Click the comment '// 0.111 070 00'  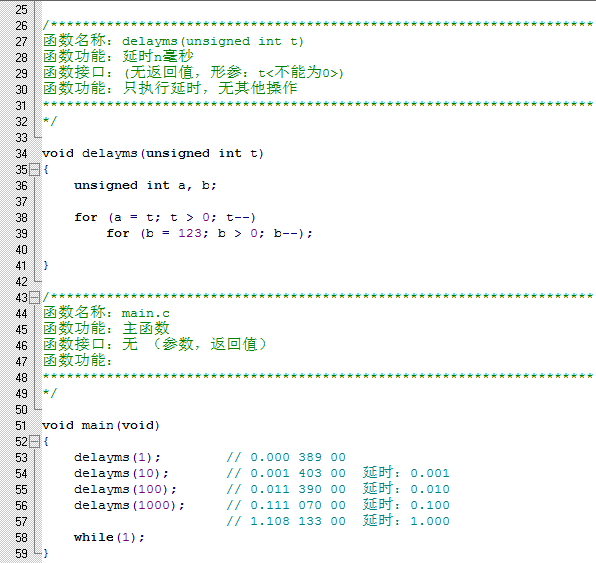tap(286, 505)
